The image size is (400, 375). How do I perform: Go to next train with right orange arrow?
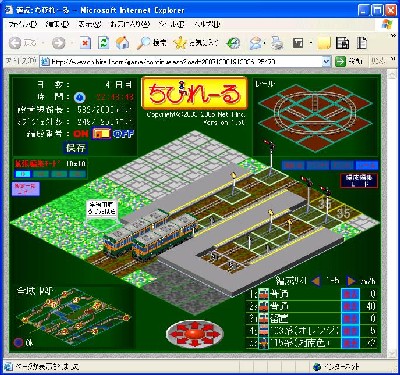point(351,281)
